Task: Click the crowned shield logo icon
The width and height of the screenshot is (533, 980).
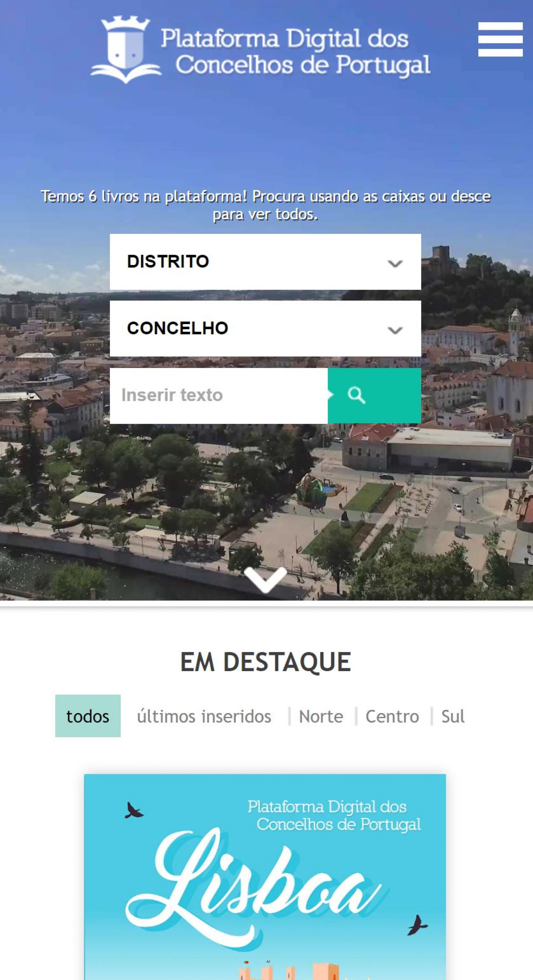Action: [126, 49]
